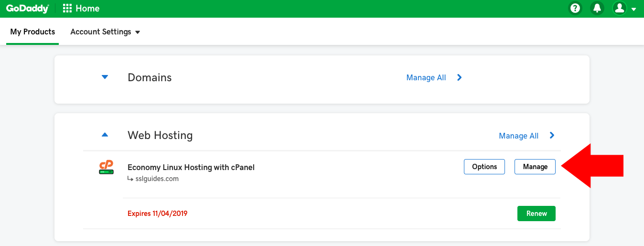Click Manage button for cPanel hosting
The width and height of the screenshot is (644, 246).
(535, 167)
